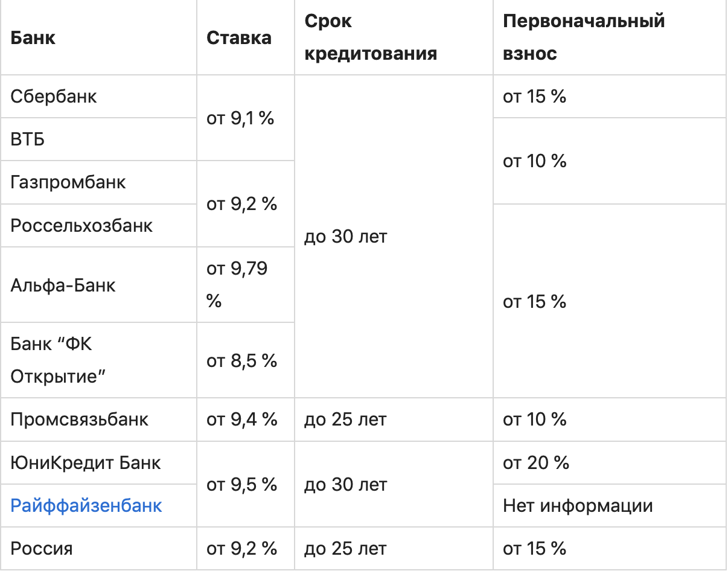The image size is (728, 571).
Task: Click the Банк column header
Action: 33,37
